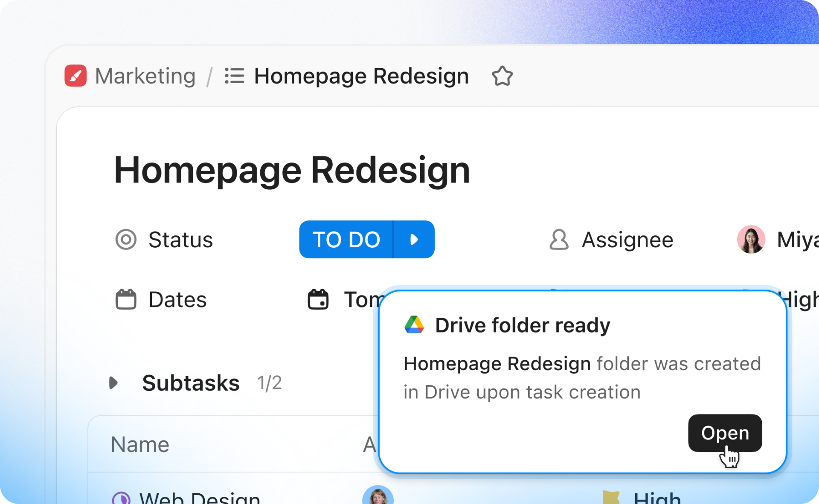Click the Web Design assignee avatar

click(378, 496)
